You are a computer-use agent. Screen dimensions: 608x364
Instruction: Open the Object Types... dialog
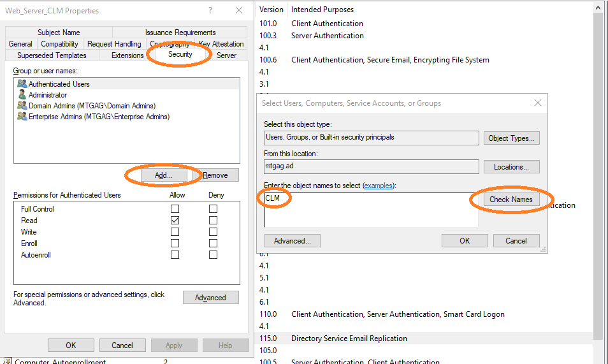(512, 138)
